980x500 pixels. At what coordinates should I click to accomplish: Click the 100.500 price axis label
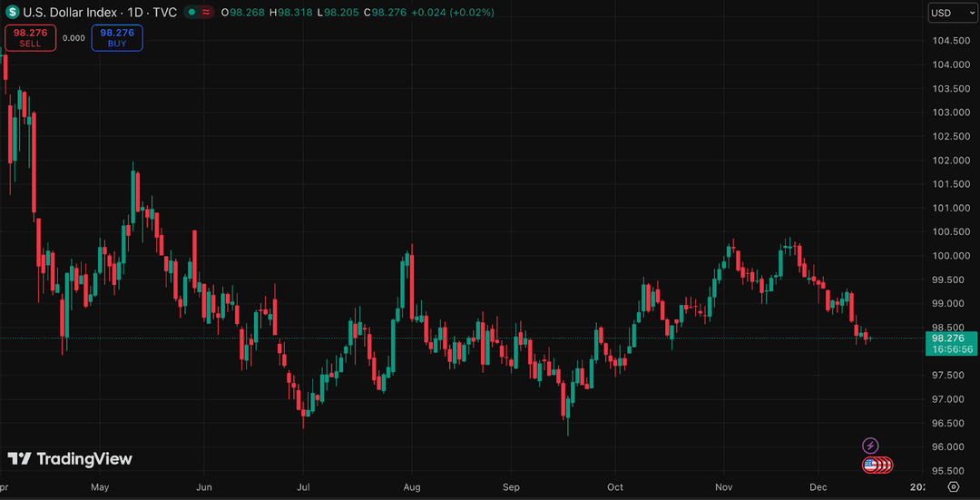(x=950, y=232)
